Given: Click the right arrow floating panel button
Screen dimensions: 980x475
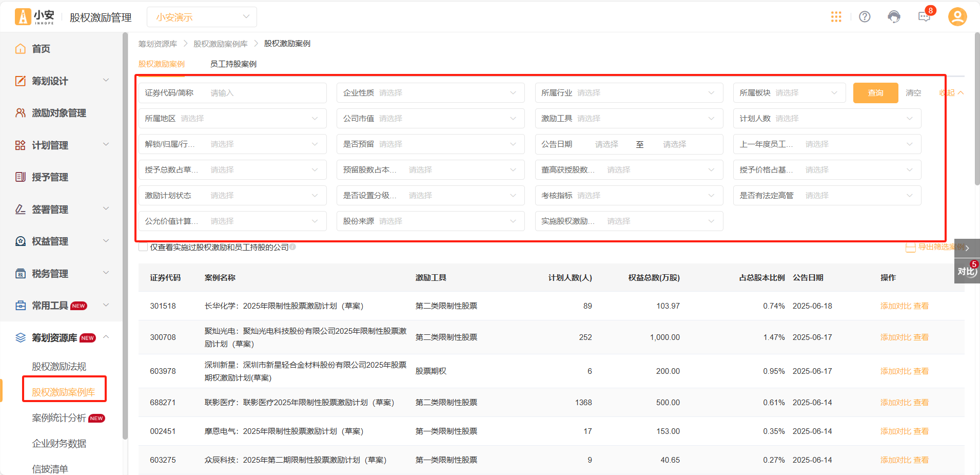Looking at the screenshot, I should coord(967,248).
